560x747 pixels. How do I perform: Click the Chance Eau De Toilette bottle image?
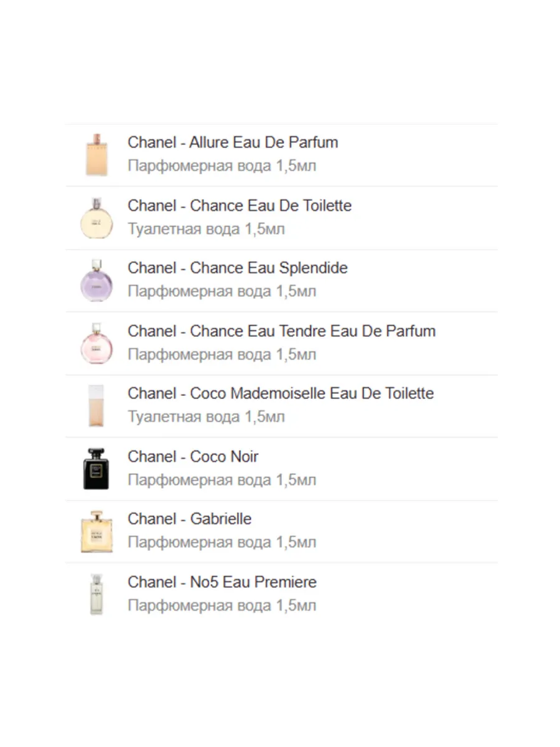pyautogui.click(x=96, y=218)
